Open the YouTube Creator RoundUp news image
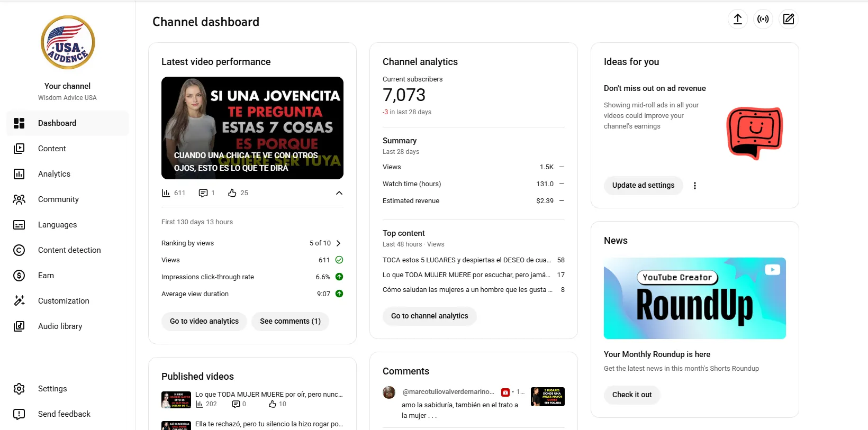Viewport: 868px width, 430px height. [695, 298]
